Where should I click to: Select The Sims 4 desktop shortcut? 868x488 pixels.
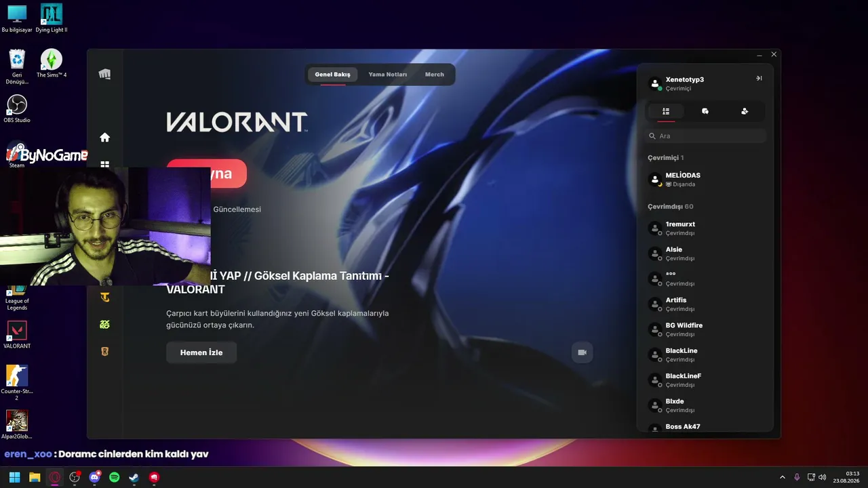coord(52,64)
